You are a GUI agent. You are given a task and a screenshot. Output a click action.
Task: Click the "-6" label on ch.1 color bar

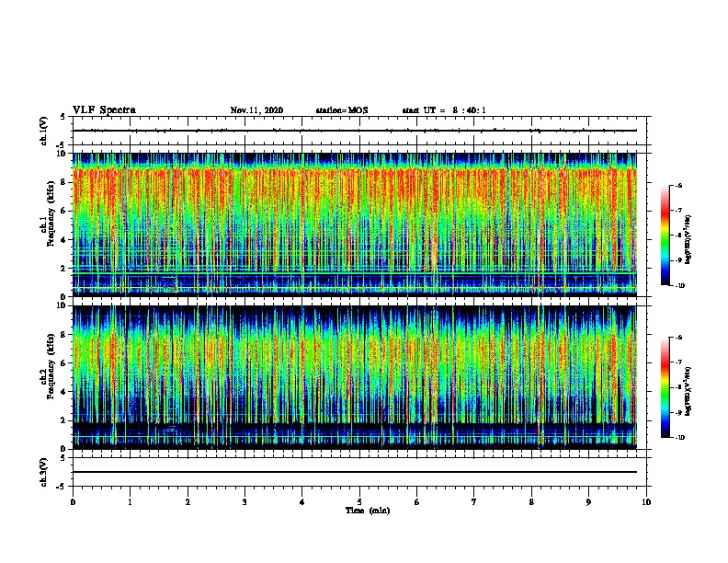(678, 186)
